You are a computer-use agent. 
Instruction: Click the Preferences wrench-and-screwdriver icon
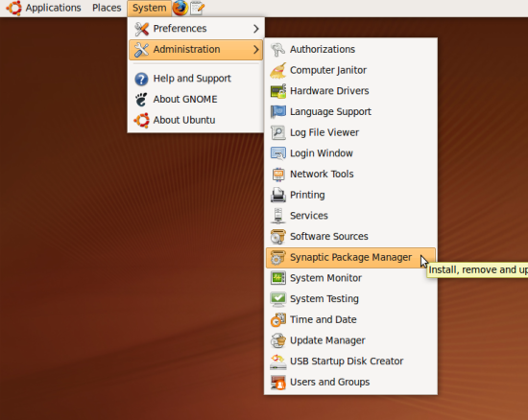[x=141, y=29]
